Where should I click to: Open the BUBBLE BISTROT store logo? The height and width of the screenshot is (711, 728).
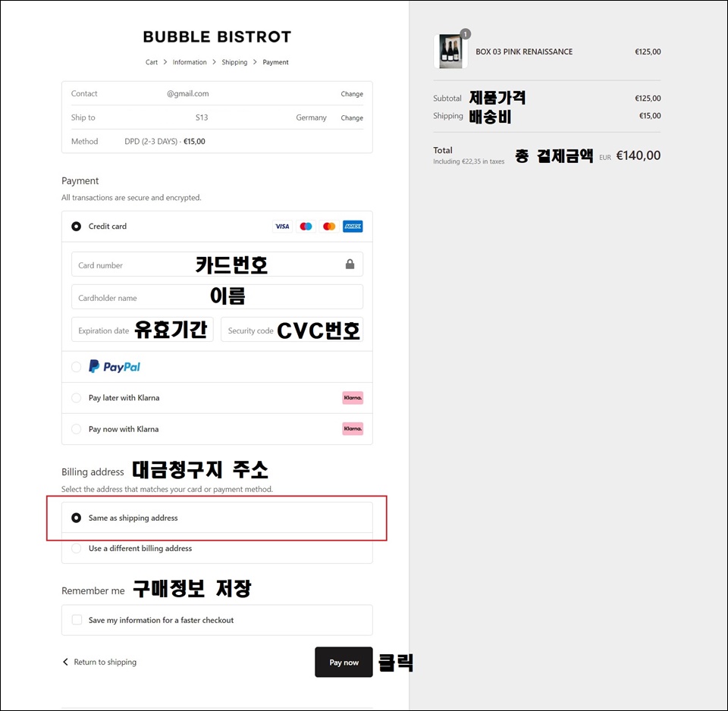click(x=217, y=36)
